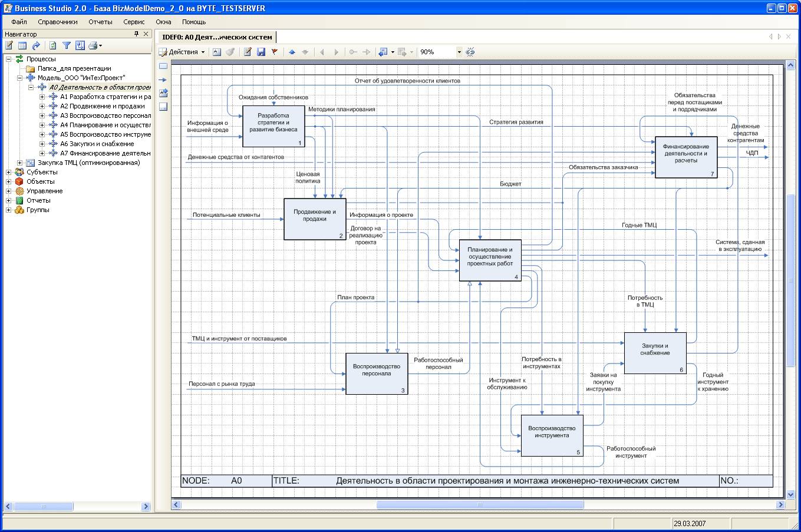Click the text label icon in diagram toolbar
Screen dimensions: 801x532
click(216, 52)
